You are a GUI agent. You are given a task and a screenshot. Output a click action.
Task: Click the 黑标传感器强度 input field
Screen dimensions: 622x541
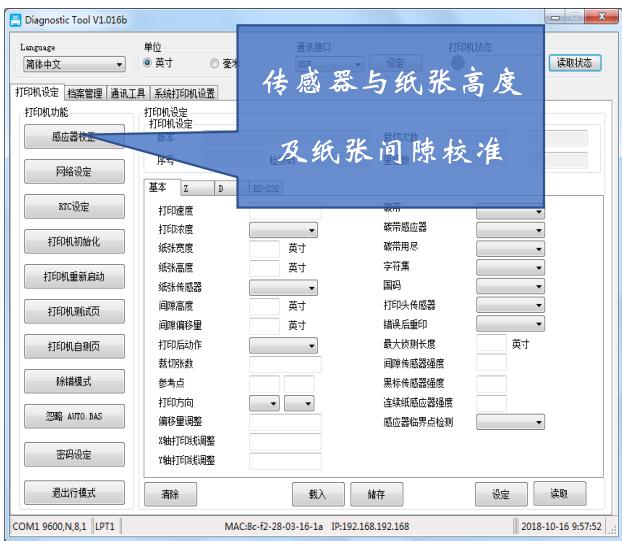[491, 383]
